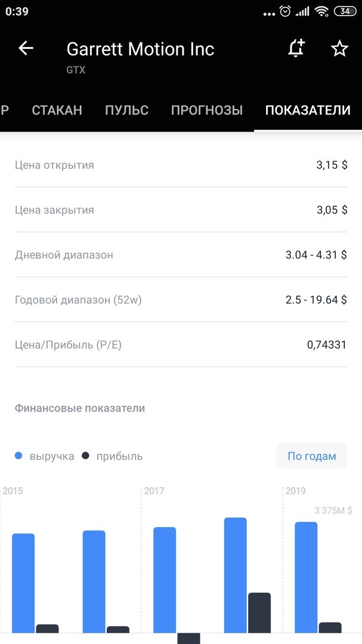Add a price alert with bell icon
The image size is (362, 644).
tap(296, 48)
